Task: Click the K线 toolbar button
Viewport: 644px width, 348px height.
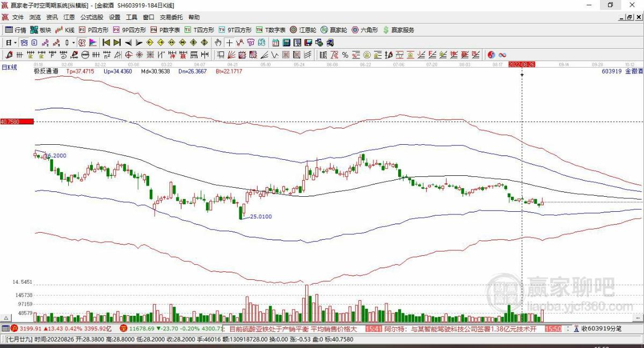Action: coord(64,30)
